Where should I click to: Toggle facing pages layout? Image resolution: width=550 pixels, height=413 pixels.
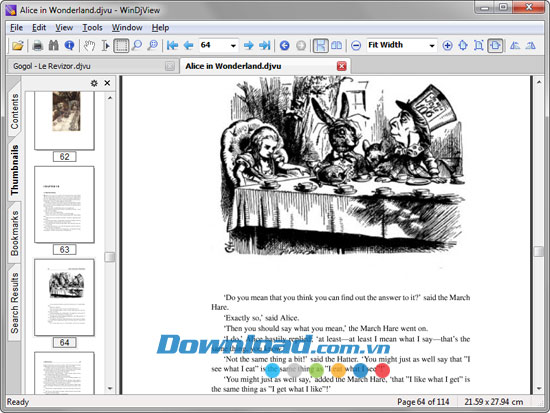tap(336, 45)
